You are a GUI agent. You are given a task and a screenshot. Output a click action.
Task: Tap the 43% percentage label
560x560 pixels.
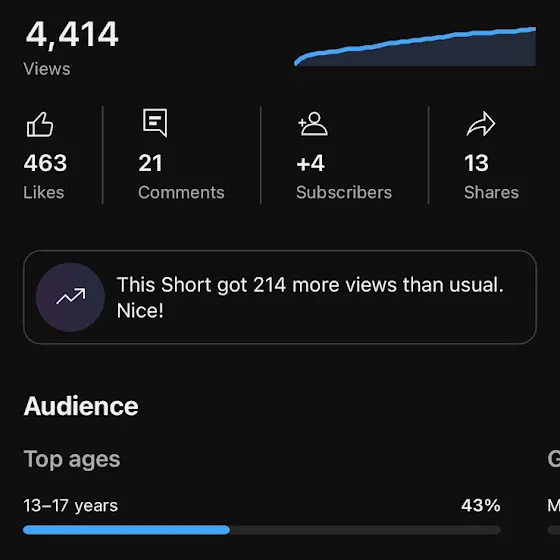481,505
